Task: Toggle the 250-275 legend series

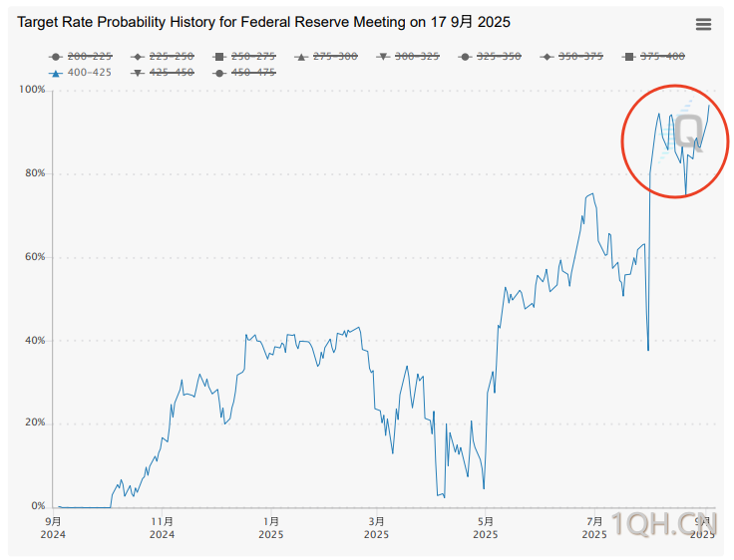Action: (244, 57)
